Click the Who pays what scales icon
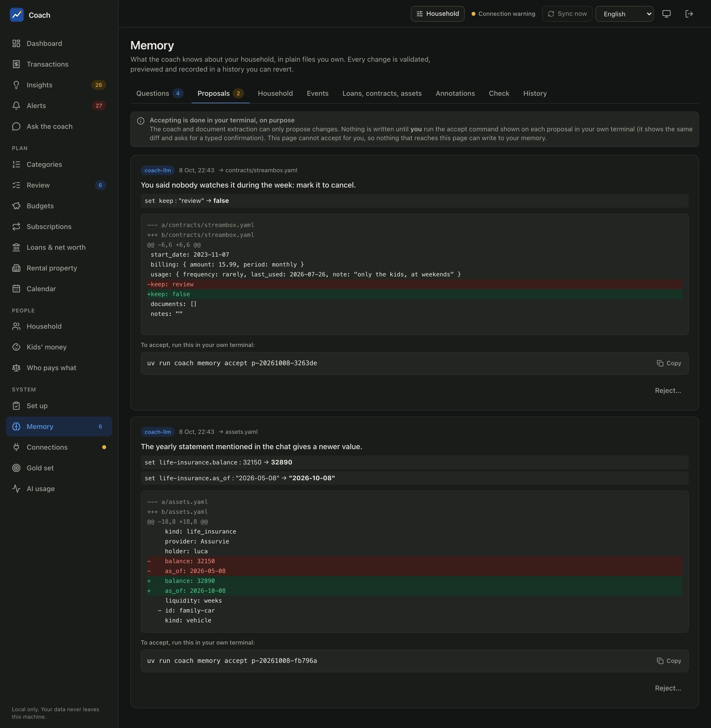The height and width of the screenshot is (728, 711). 16,368
